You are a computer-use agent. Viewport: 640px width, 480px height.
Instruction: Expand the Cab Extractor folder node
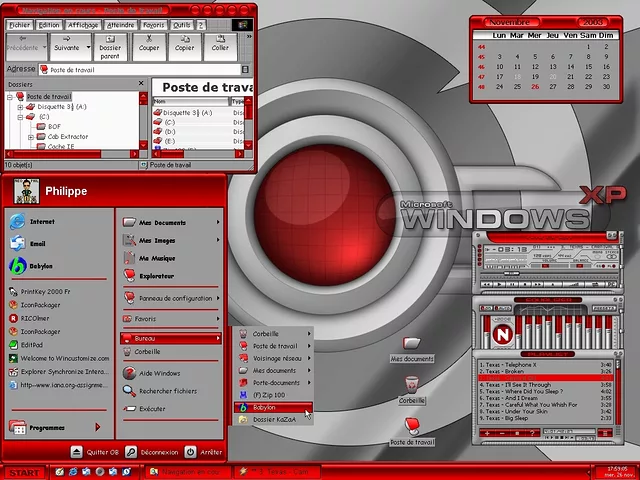(31, 137)
